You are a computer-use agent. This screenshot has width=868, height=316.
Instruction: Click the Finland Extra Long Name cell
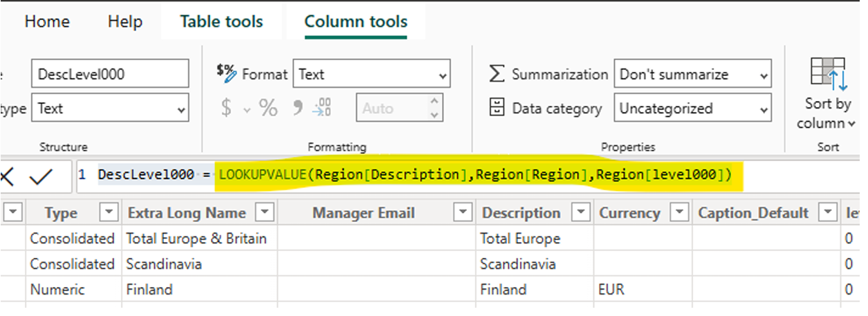pyautogui.click(x=200, y=289)
